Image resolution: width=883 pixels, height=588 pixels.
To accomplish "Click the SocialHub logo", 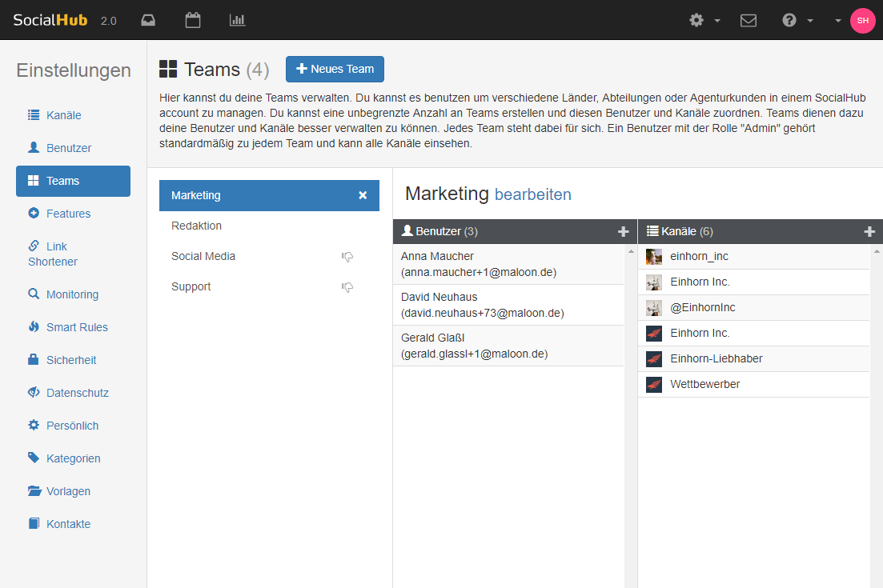I will [50, 20].
